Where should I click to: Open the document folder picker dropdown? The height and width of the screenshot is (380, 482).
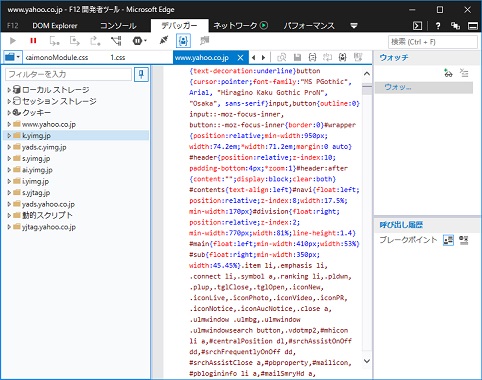coord(13,57)
